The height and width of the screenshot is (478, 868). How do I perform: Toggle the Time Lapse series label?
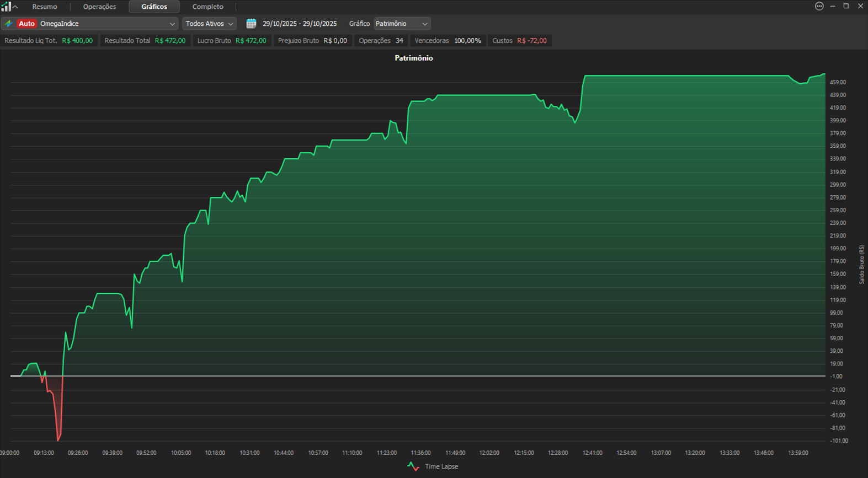[x=441, y=466]
